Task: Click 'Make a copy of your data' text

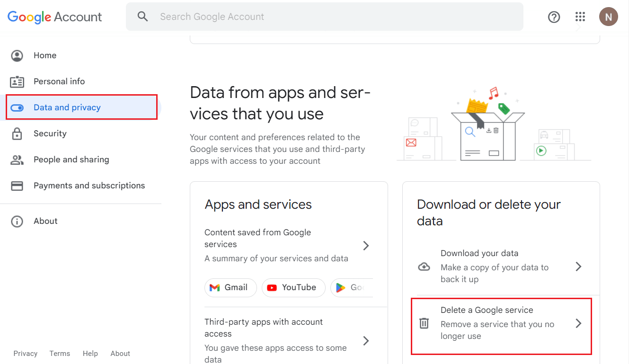Action: [495, 273]
